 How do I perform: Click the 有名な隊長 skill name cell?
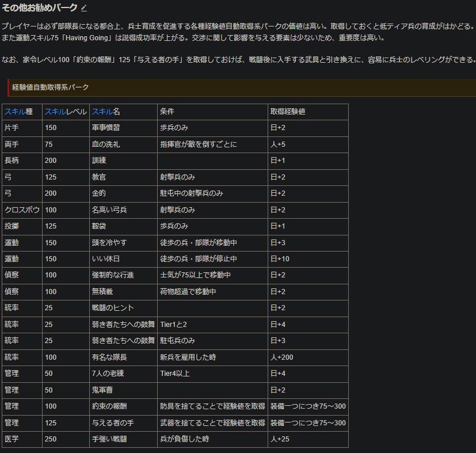pos(109,357)
